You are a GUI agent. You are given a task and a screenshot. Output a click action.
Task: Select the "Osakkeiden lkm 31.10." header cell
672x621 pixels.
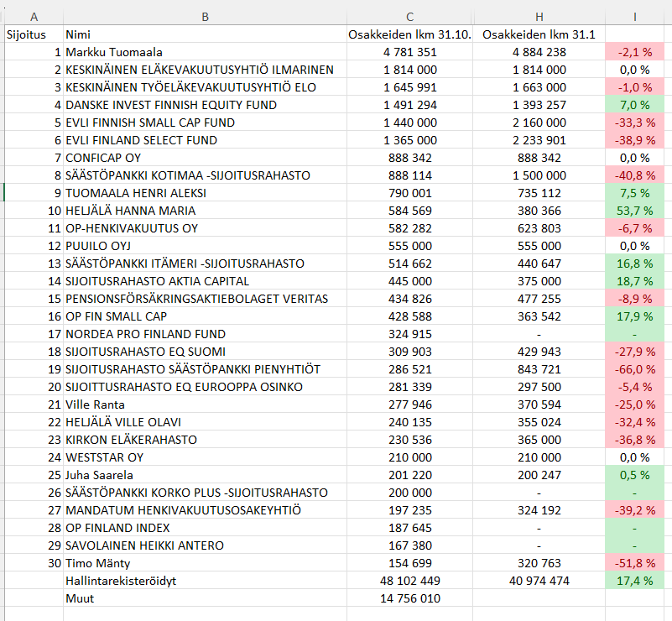pyautogui.click(x=409, y=34)
